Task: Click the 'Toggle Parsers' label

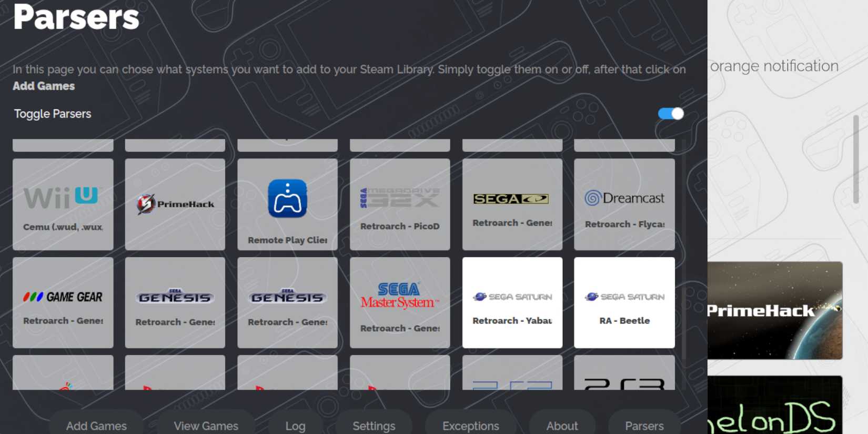Action: point(53,114)
